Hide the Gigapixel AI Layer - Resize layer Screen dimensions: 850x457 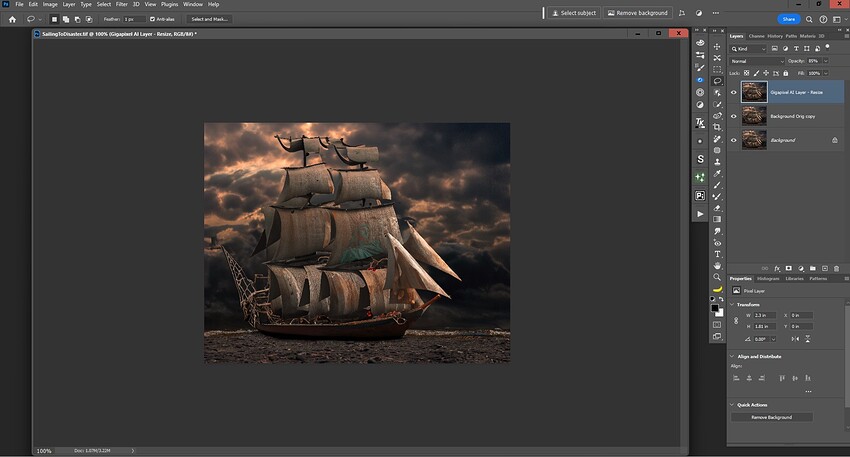point(733,92)
